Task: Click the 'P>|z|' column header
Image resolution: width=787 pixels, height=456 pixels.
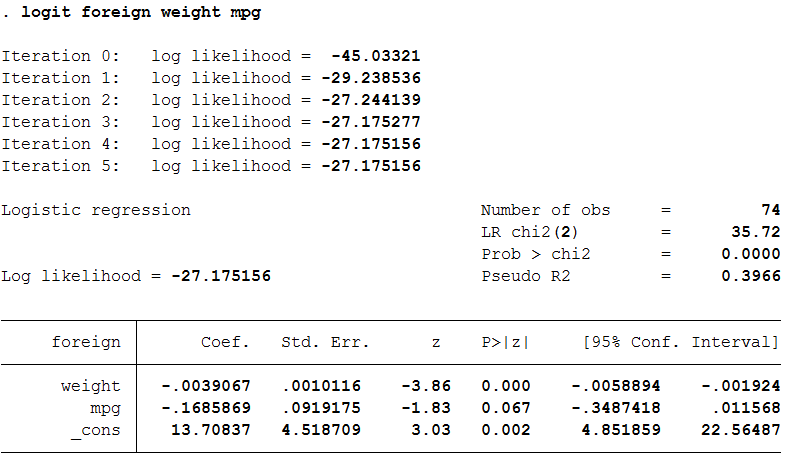Action: [505, 342]
